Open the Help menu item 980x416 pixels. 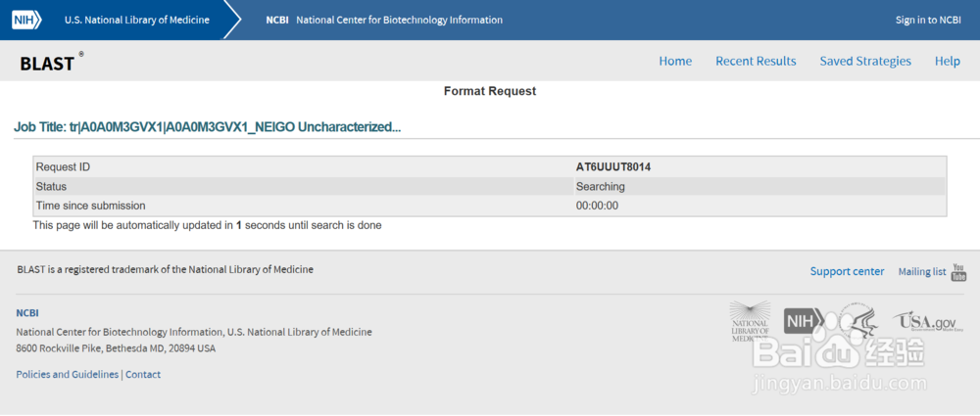coord(948,62)
